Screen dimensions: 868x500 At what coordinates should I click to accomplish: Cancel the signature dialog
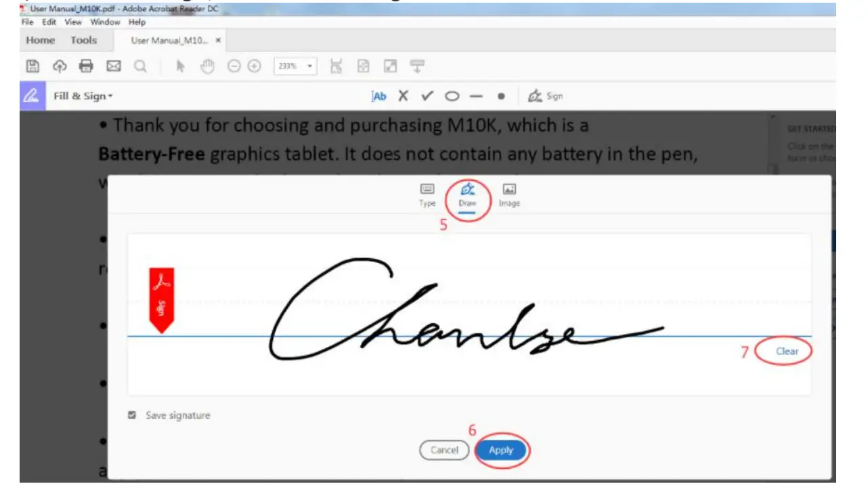444,450
